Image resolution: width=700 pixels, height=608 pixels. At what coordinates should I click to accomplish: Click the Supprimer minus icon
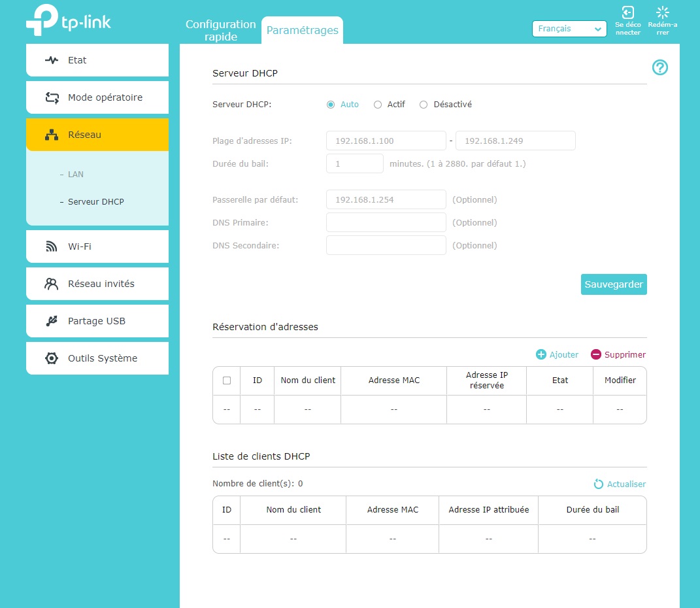pos(595,354)
